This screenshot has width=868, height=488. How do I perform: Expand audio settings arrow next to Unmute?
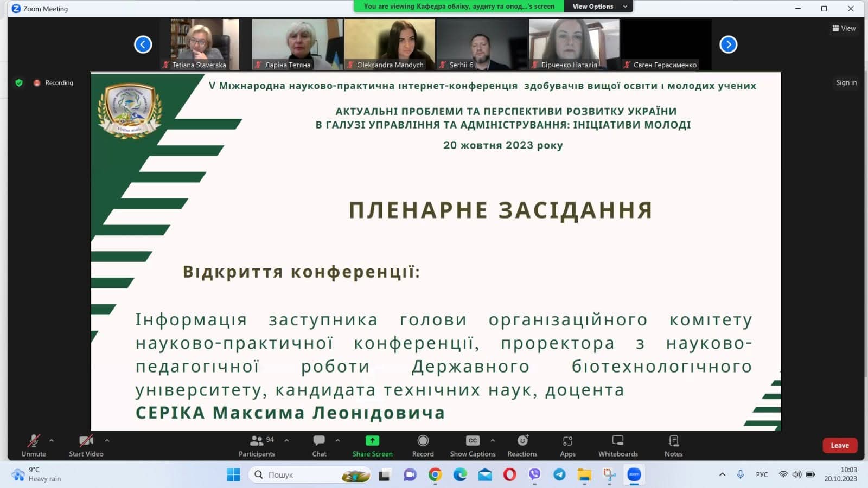click(52, 441)
